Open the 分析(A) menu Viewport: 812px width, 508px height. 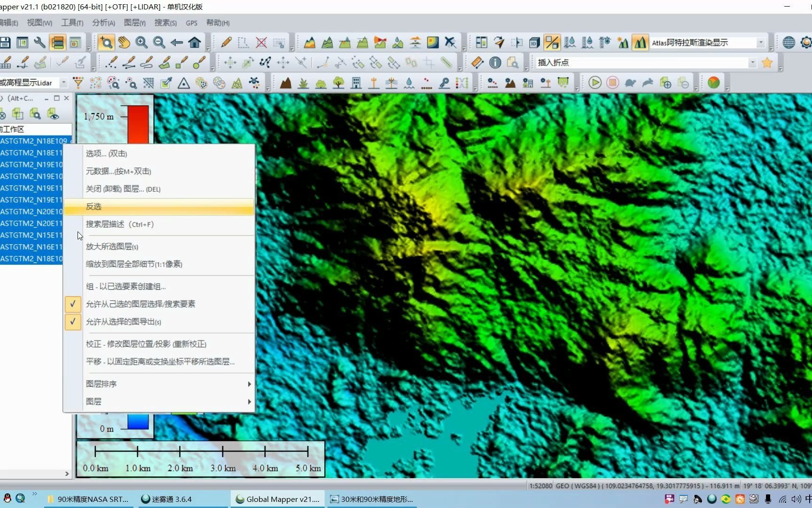point(103,23)
